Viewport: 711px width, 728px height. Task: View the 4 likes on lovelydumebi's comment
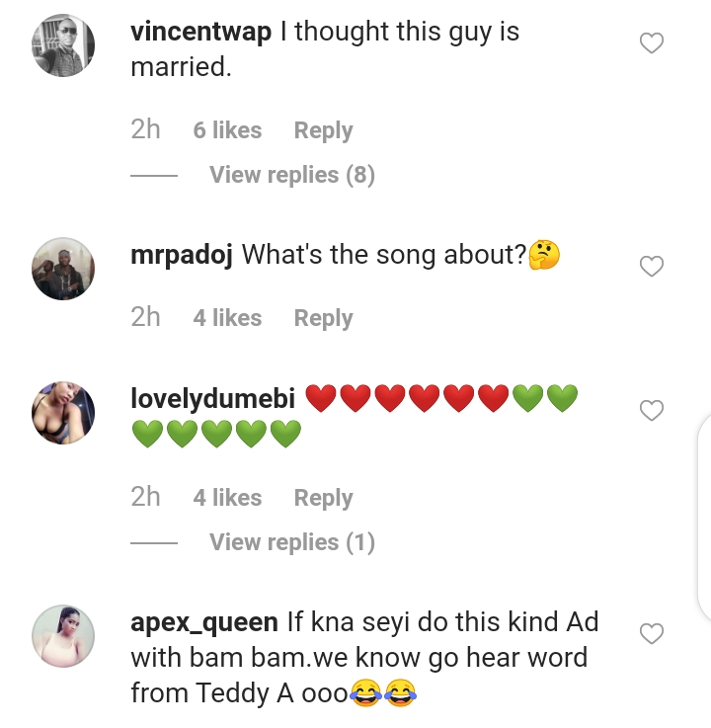[x=227, y=498]
